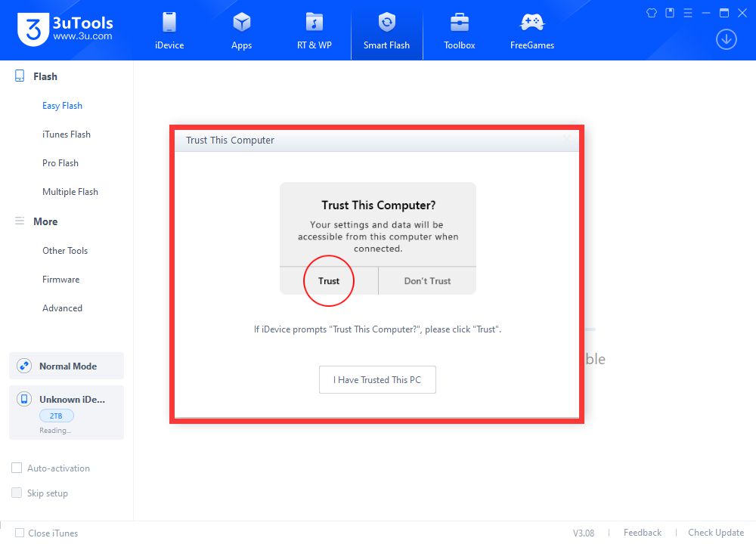
Task: Click the mini-window icon in title bar
Action: click(670, 13)
